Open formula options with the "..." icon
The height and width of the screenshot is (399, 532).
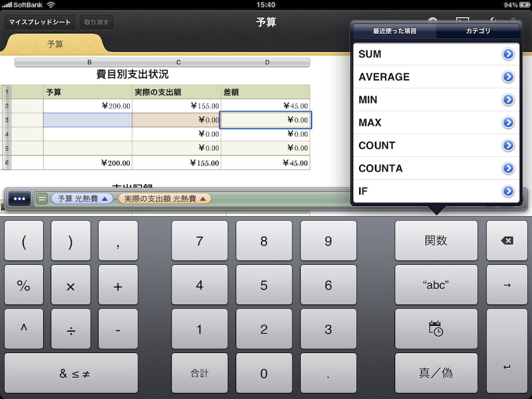pyautogui.click(x=19, y=198)
